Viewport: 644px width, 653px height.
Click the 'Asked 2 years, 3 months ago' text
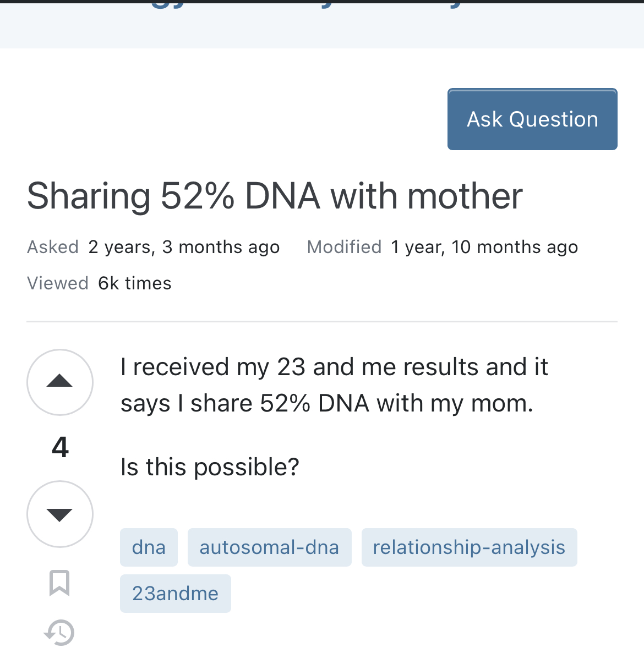click(x=153, y=247)
